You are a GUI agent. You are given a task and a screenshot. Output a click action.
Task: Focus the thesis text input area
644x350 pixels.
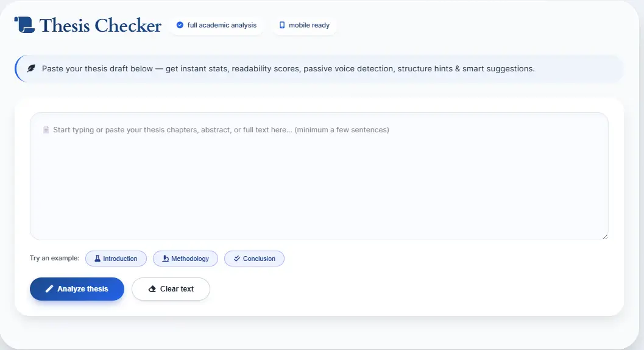(x=319, y=176)
